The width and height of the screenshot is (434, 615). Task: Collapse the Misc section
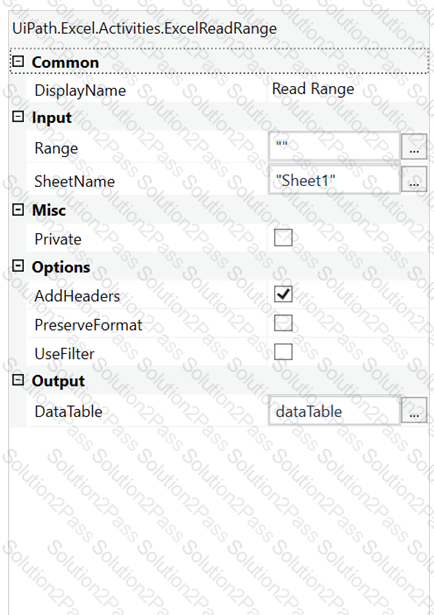(18, 209)
